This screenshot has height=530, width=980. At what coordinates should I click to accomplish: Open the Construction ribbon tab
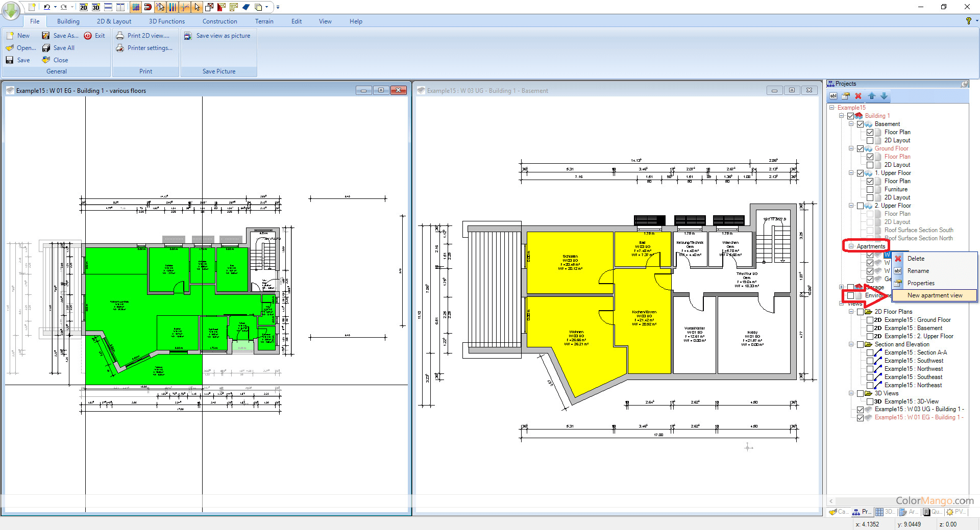coord(219,21)
